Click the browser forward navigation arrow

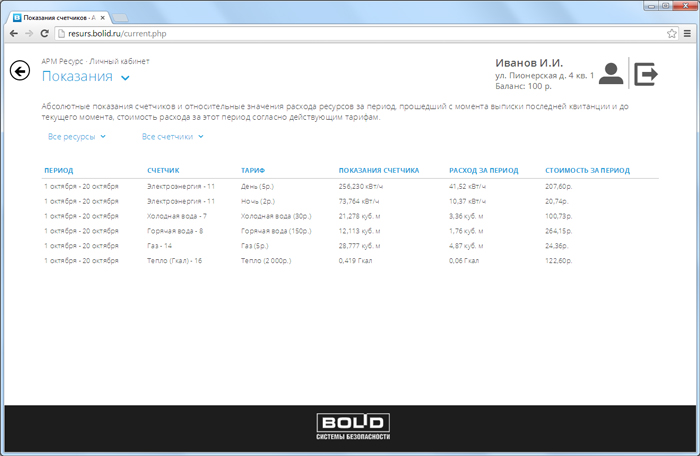coord(28,33)
